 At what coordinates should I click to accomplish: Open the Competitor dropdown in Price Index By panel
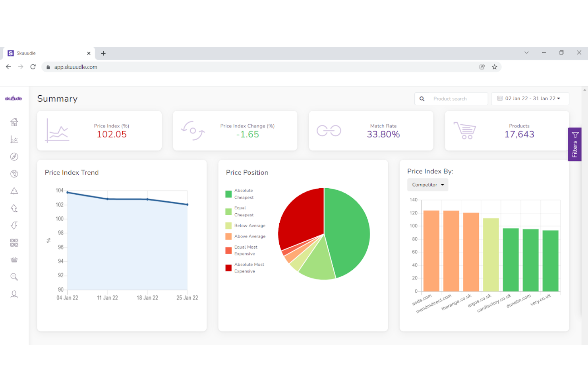coord(427,185)
